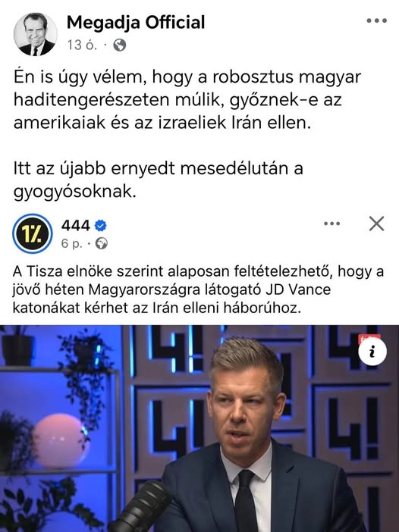
Task: Click the 444 page's 1% logo avatar
Action: click(33, 233)
